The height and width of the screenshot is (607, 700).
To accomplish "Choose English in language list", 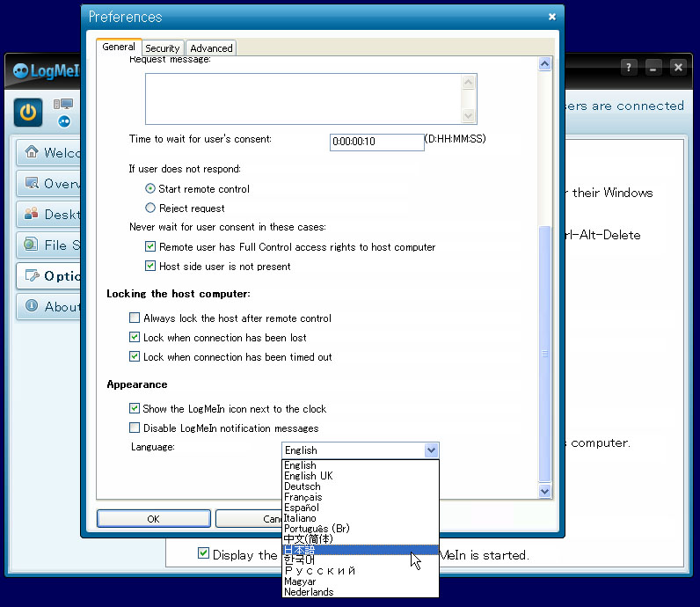I will coord(361,465).
